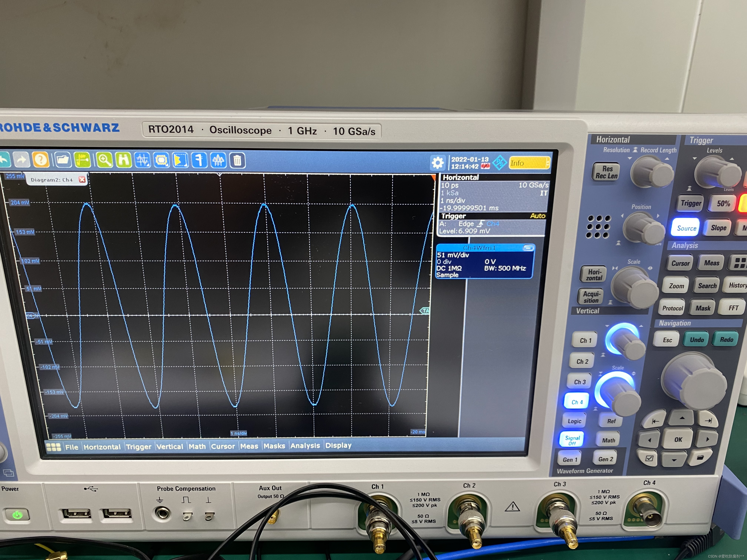Tap the FFT toolbar icon
The width and height of the screenshot is (747, 560).
coord(218,160)
